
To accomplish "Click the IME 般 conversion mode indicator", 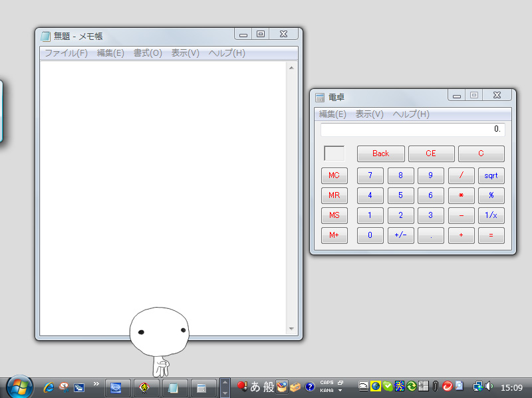I will click(x=269, y=387).
